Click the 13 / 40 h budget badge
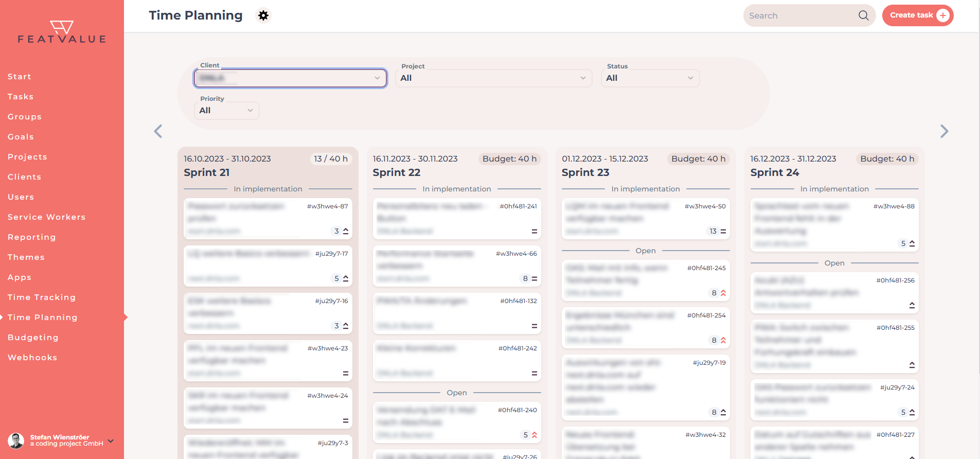This screenshot has height=459, width=980. (x=331, y=159)
